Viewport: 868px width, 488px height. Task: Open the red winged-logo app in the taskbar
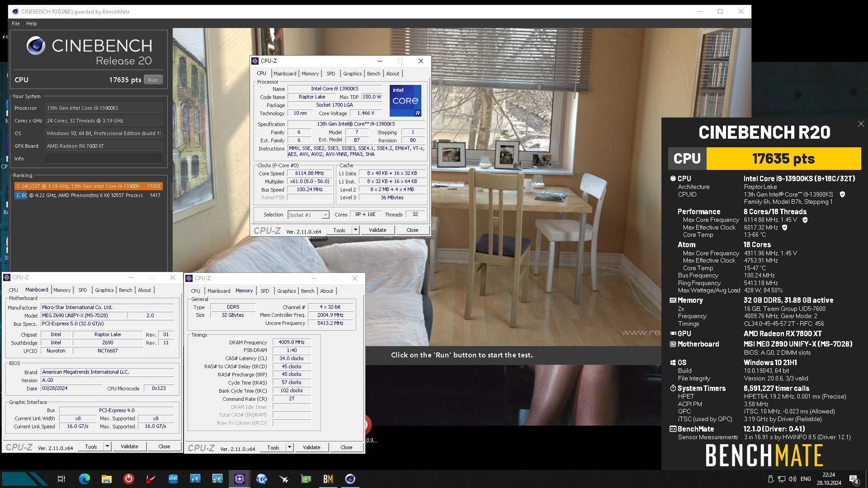click(151, 479)
